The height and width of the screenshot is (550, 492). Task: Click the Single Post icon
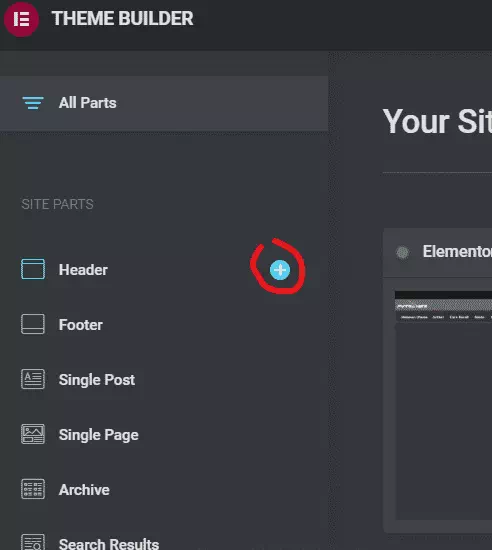point(33,379)
